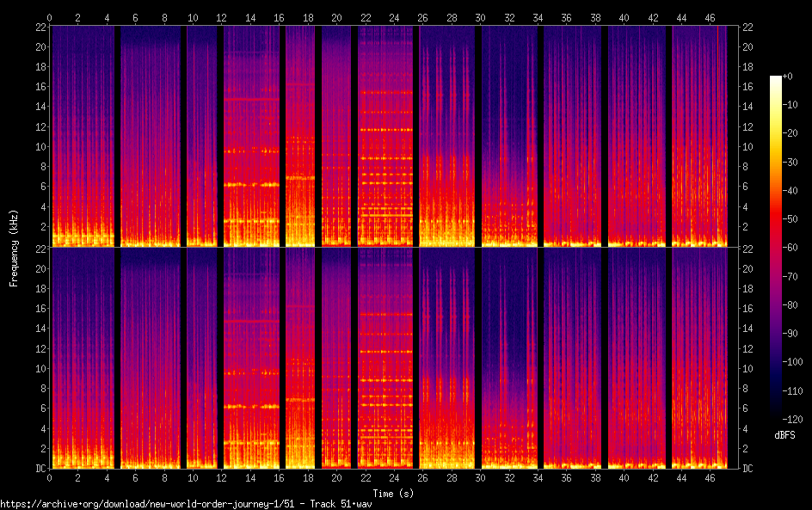
Task: Click the dBFS label under the color scale
Action: click(x=784, y=435)
